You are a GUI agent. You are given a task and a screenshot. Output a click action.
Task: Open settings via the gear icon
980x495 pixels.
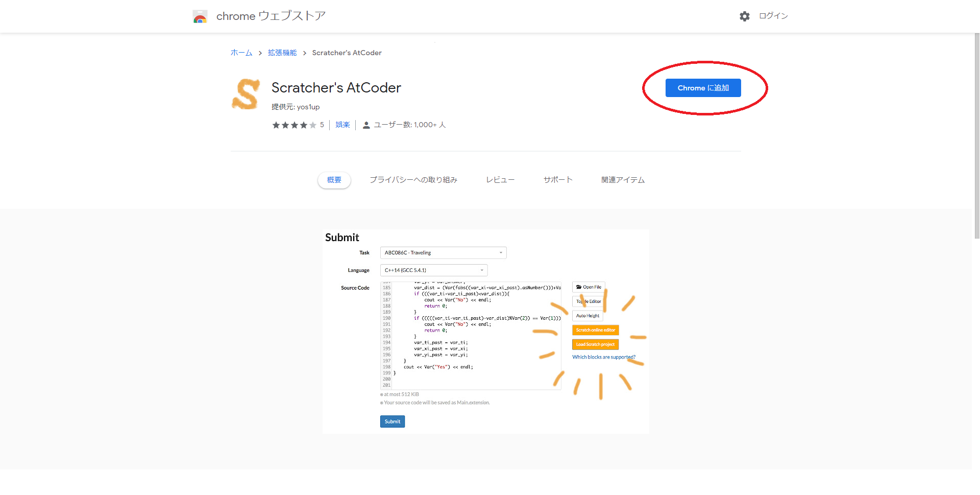745,16
